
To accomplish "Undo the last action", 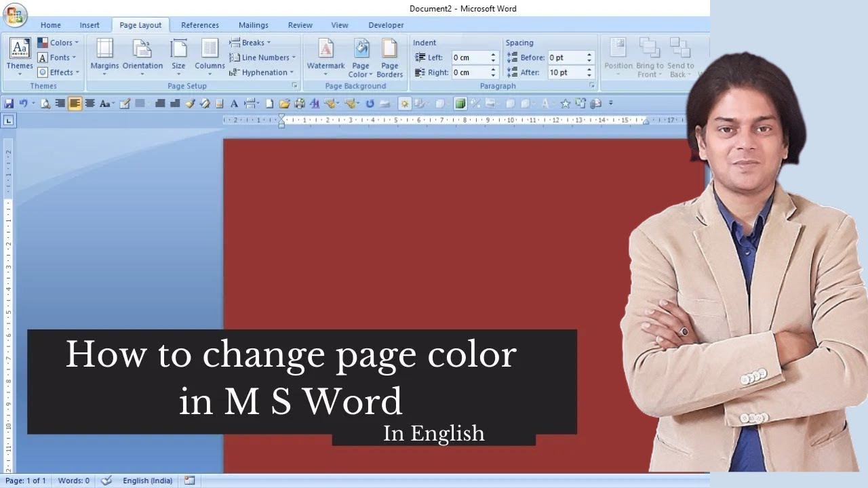I will coord(24,104).
